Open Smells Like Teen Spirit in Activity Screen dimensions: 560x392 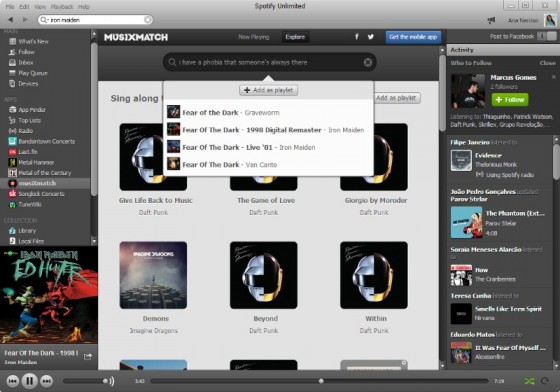[508, 309]
